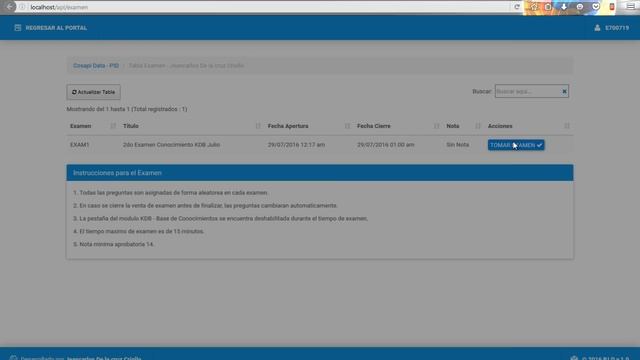The width and height of the screenshot is (640, 360).
Task: Click the 29/07/2016 01:00 am date cell
Action: (386, 144)
